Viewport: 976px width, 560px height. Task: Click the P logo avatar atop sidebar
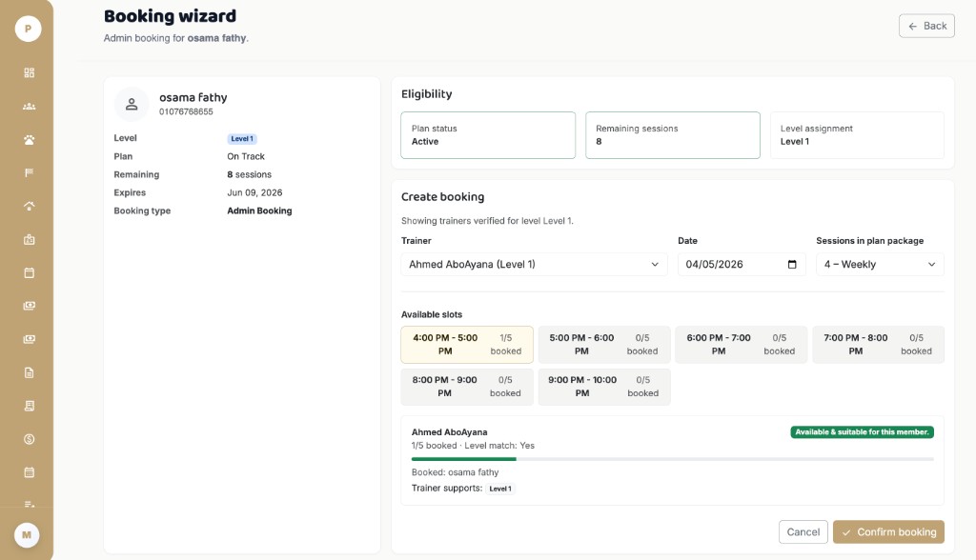click(x=28, y=29)
